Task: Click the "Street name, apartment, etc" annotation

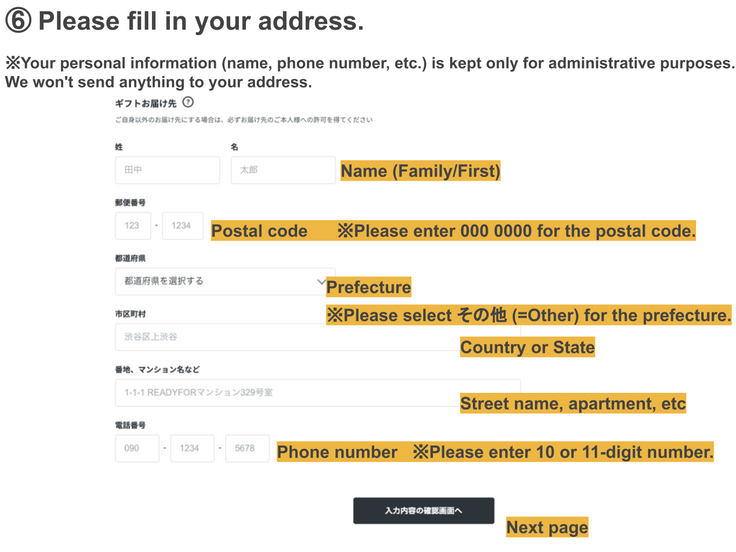Action: click(573, 404)
